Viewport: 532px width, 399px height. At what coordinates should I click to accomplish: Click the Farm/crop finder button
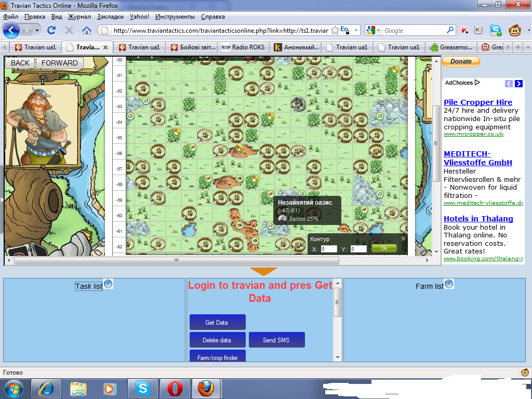217,356
